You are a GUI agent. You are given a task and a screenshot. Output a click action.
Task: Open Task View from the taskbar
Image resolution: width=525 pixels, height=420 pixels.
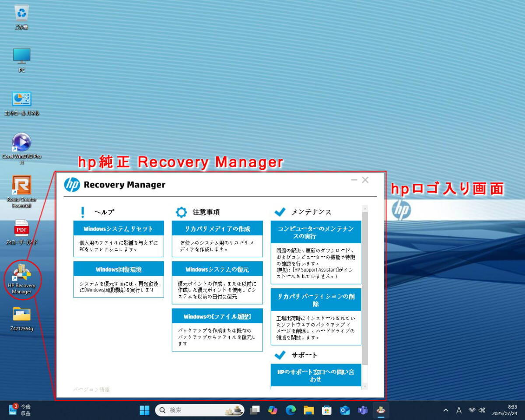click(x=255, y=410)
